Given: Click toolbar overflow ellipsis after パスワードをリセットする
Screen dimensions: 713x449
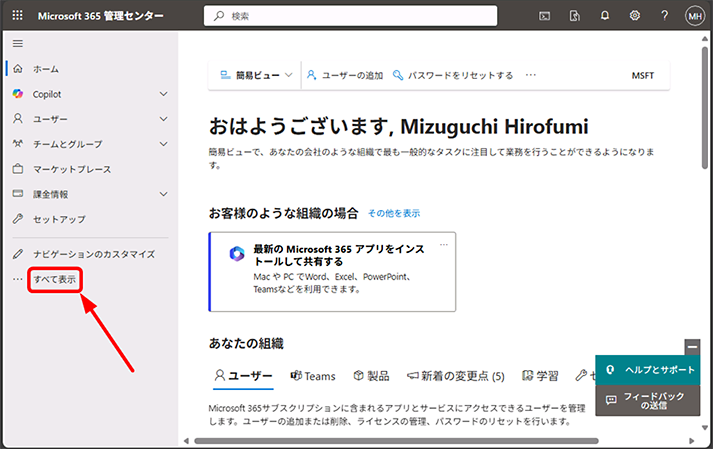Looking at the screenshot, I should pos(531,75).
